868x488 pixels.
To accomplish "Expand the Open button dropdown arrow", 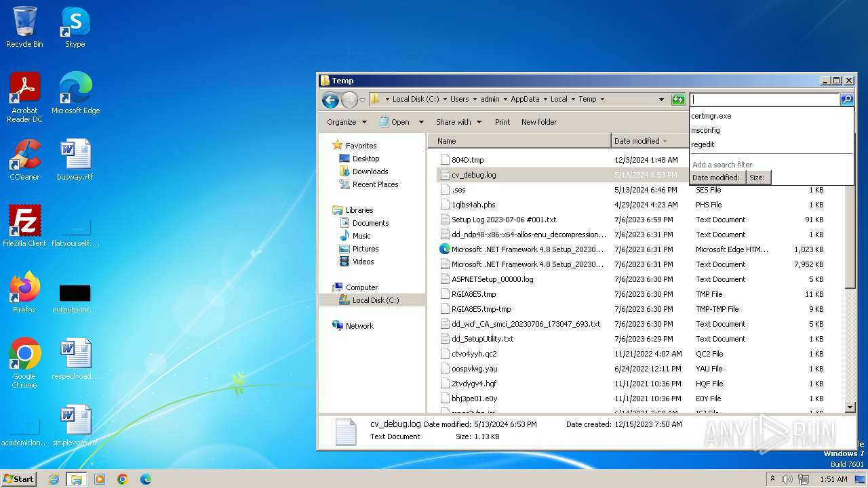I will click(x=421, y=122).
